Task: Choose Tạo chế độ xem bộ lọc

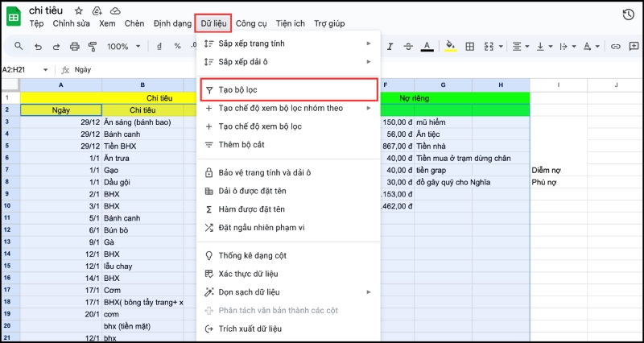Action: pyautogui.click(x=288, y=126)
